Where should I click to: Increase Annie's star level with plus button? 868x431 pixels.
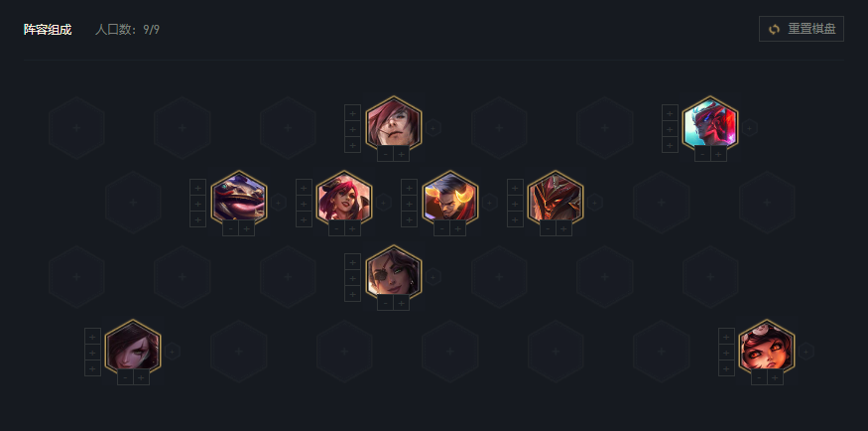775,377
